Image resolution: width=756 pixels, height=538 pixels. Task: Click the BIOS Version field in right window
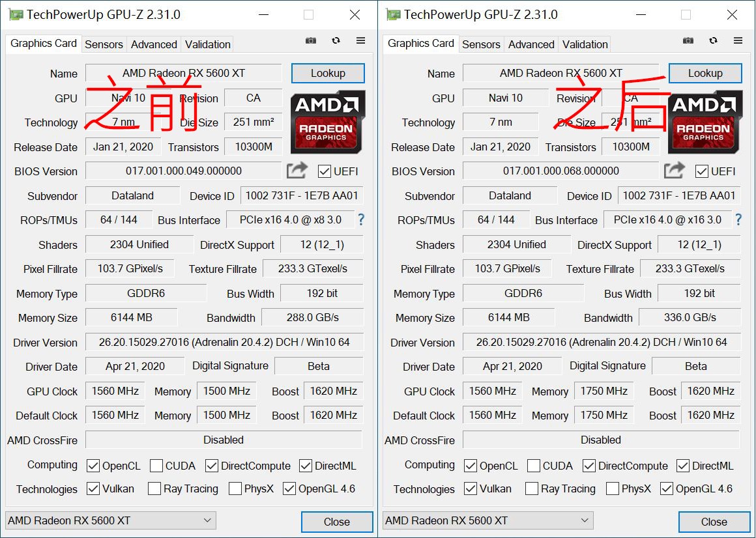[x=560, y=171]
